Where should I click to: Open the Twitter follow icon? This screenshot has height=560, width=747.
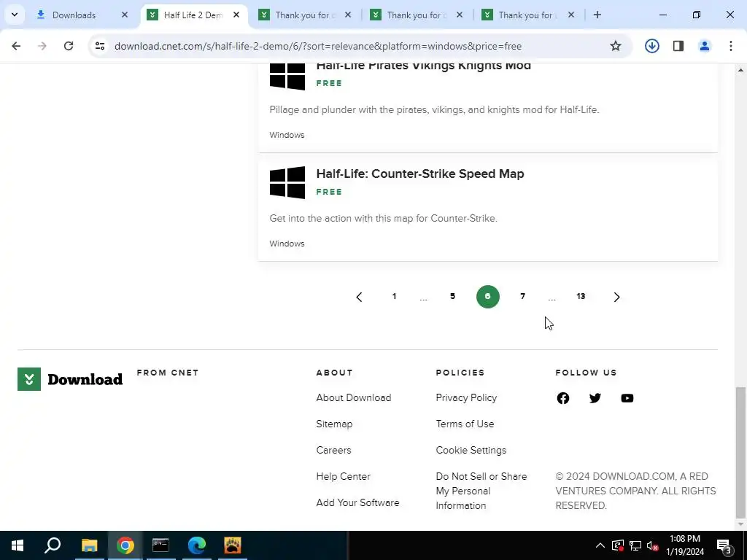coord(595,398)
